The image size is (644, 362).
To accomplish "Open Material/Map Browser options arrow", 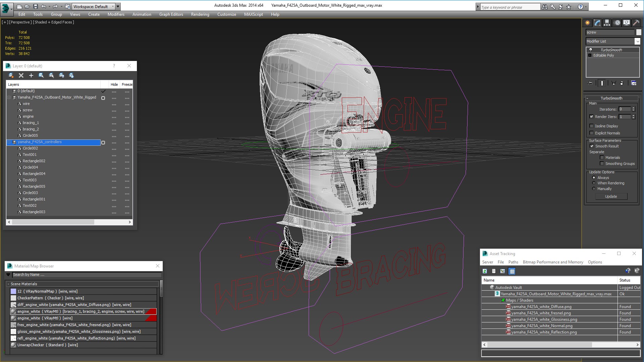I will pyautogui.click(x=8, y=275).
